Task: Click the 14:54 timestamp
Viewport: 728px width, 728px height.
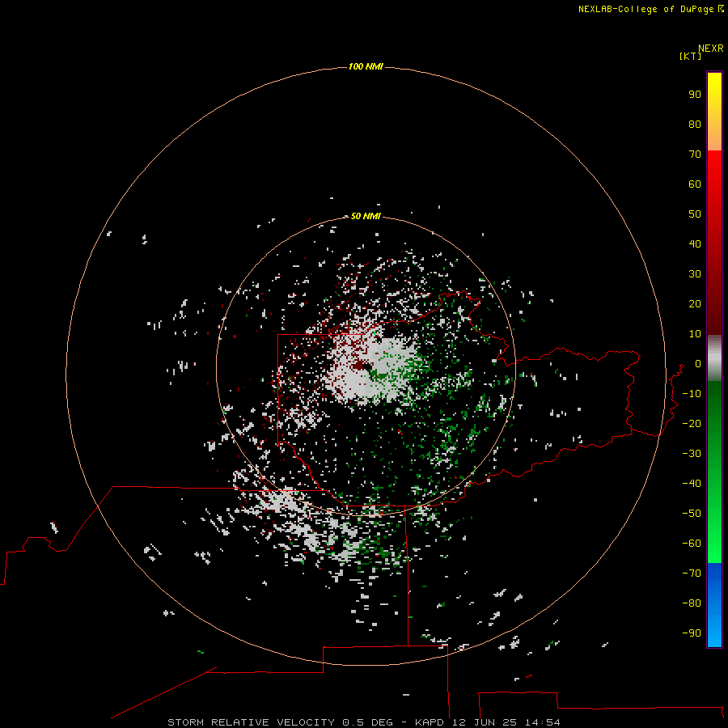Action: [542, 722]
